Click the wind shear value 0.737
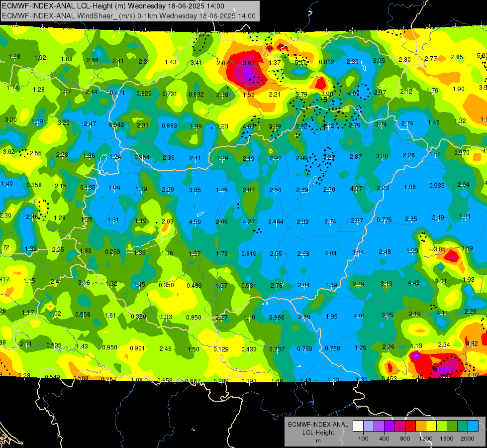Viewport: 487px width, 448px height. [277, 349]
